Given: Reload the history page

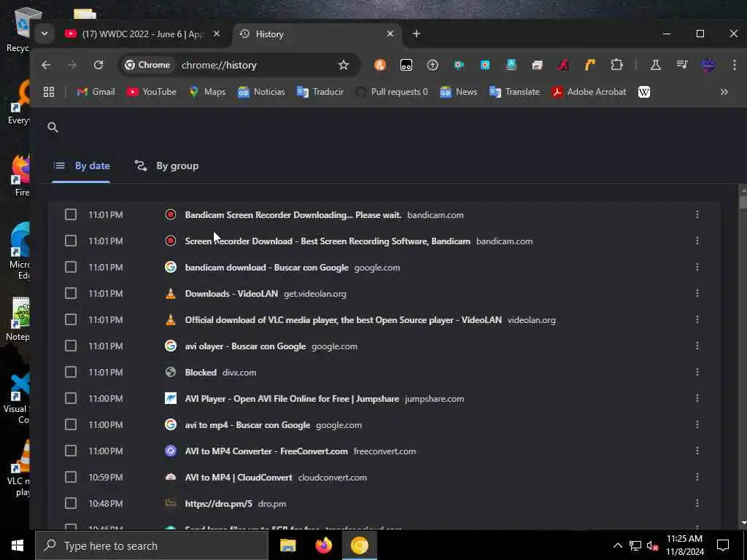Looking at the screenshot, I should coord(98,65).
